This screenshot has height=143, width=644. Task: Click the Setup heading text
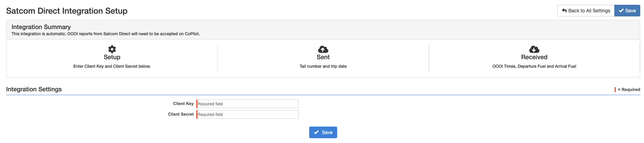click(112, 57)
